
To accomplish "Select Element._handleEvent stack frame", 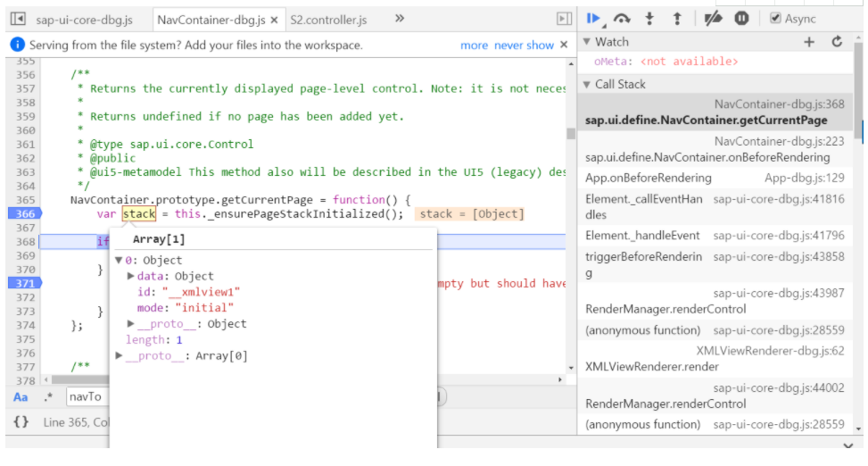I will pyautogui.click(x=715, y=236).
